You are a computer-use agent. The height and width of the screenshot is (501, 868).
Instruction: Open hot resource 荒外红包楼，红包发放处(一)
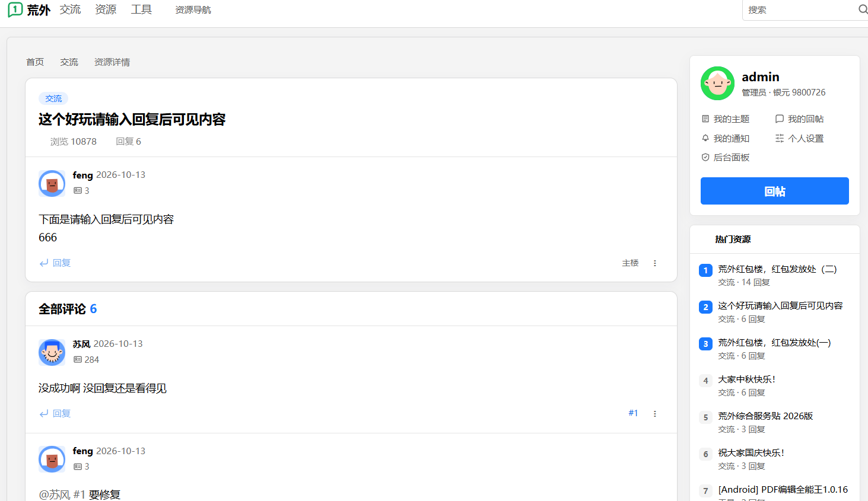pos(774,343)
